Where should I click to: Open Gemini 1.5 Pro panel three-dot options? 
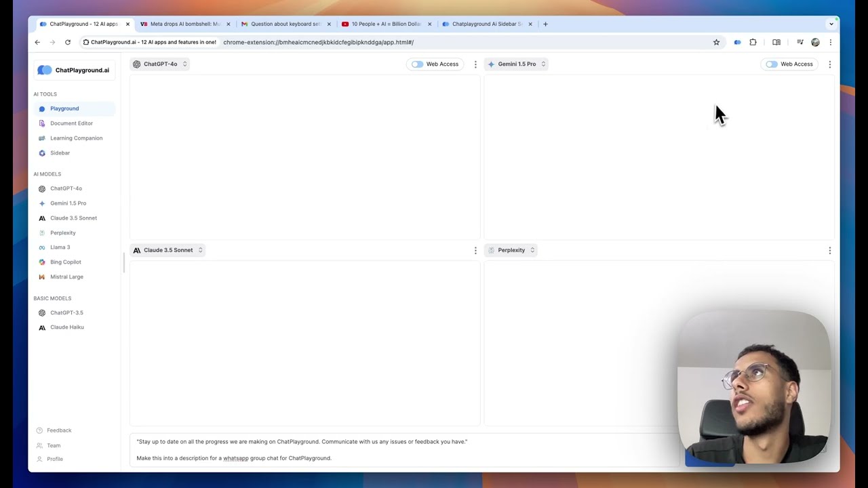pos(830,64)
